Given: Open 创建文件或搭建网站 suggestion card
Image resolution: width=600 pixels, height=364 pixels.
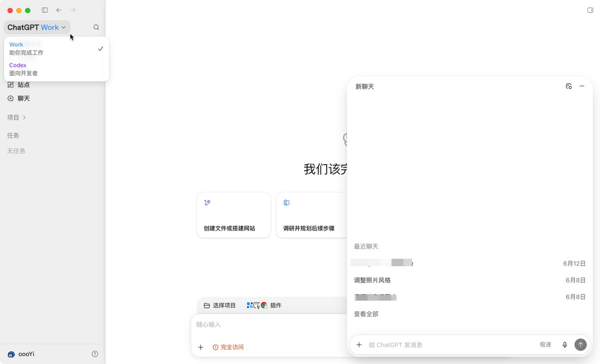Looking at the screenshot, I should (233, 215).
